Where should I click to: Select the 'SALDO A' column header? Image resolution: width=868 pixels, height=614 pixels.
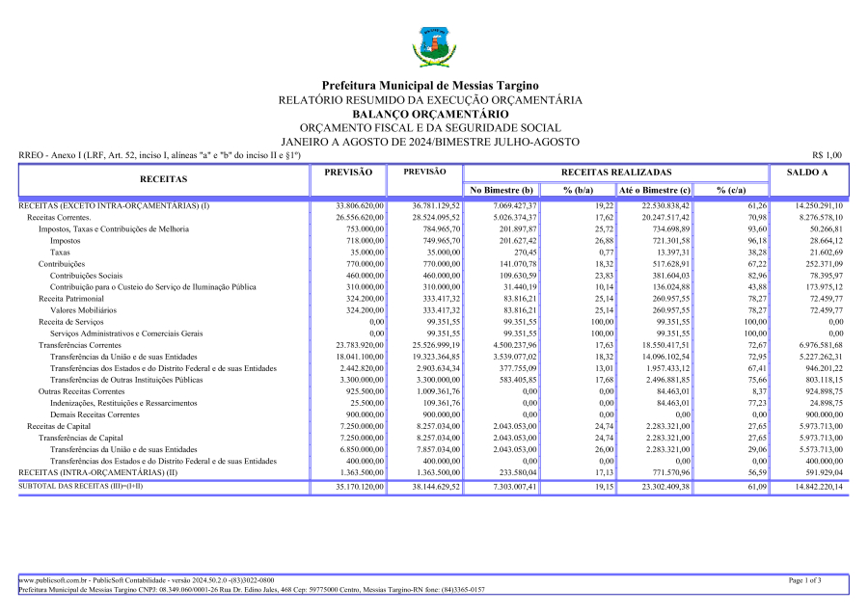[x=808, y=172]
